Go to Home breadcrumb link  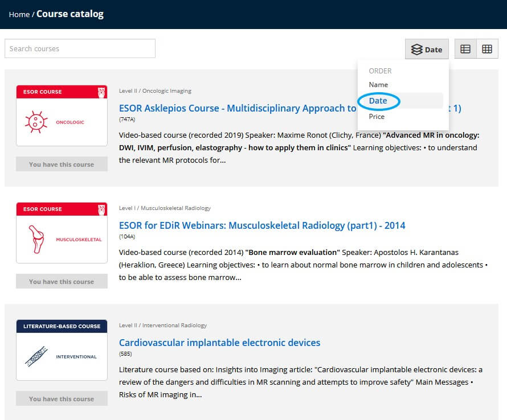[x=19, y=15]
